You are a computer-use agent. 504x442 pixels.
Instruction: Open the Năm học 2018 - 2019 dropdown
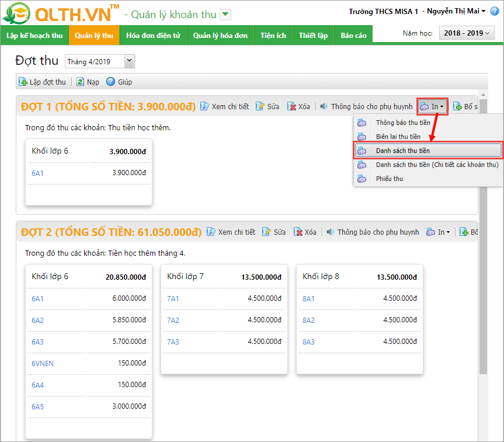[467, 33]
